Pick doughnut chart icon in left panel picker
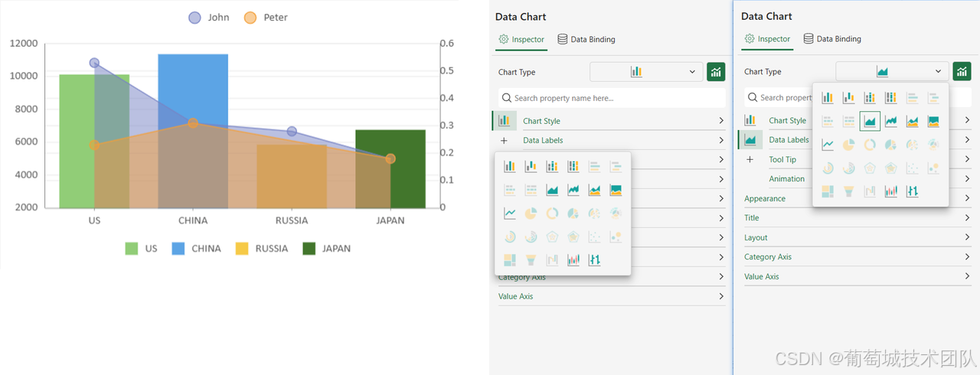The image size is (980, 375). point(552,214)
